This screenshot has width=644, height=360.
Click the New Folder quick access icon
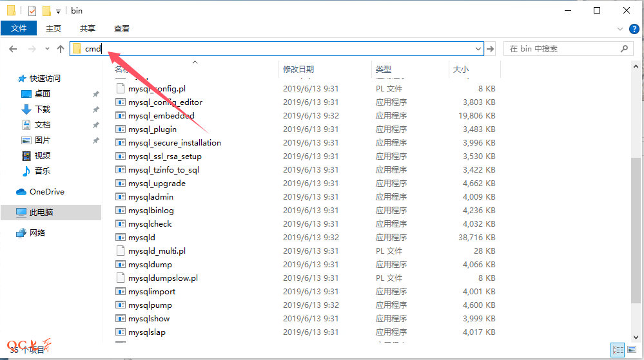click(x=46, y=11)
